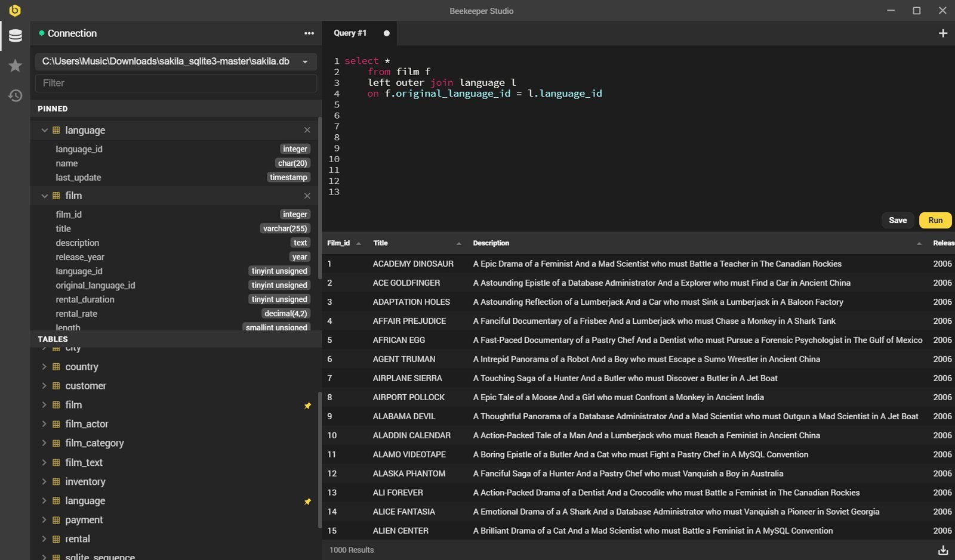Open the favorites star sidebar icon

click(15, 66)
